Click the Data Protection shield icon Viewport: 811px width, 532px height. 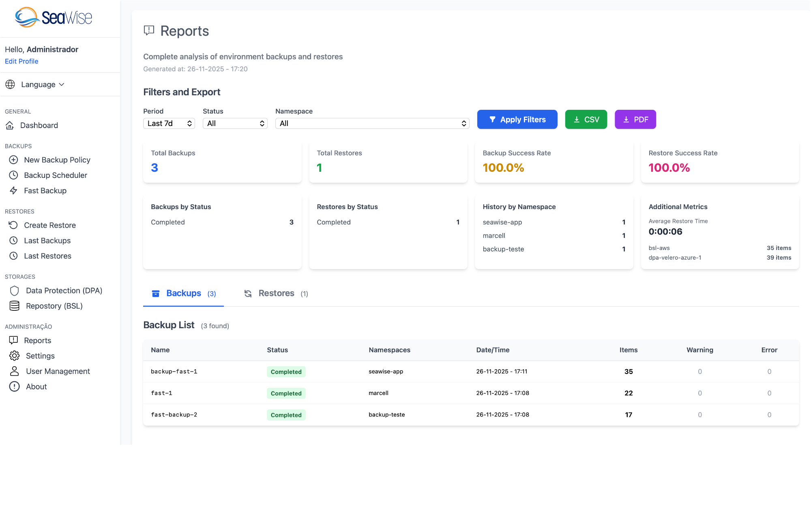coord(15,291)
